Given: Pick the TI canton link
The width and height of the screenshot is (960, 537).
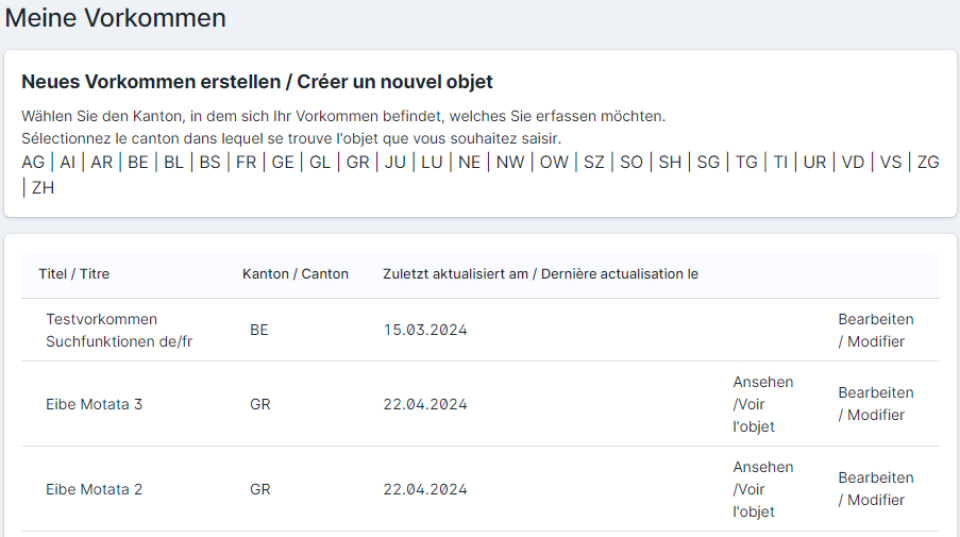Looking at the screenshot, I should (x=781, y=162).
